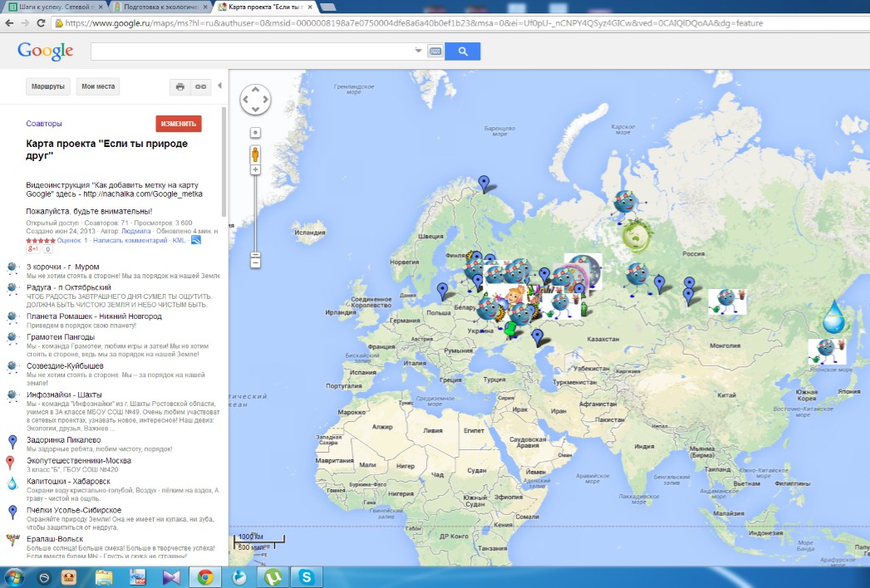Image resolution: width=870 pixels, height=588 pixels.
Task: Click the Написать комментарий link
Action: click(x=130, y=240)
